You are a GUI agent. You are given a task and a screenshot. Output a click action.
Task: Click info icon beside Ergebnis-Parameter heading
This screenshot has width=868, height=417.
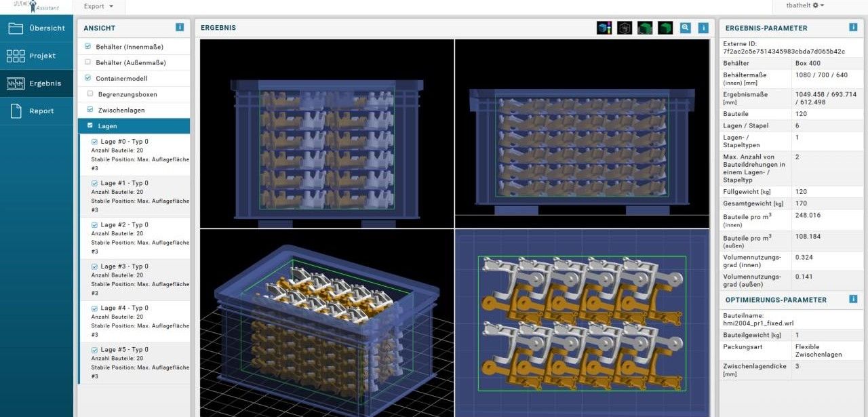coord(853,28)
